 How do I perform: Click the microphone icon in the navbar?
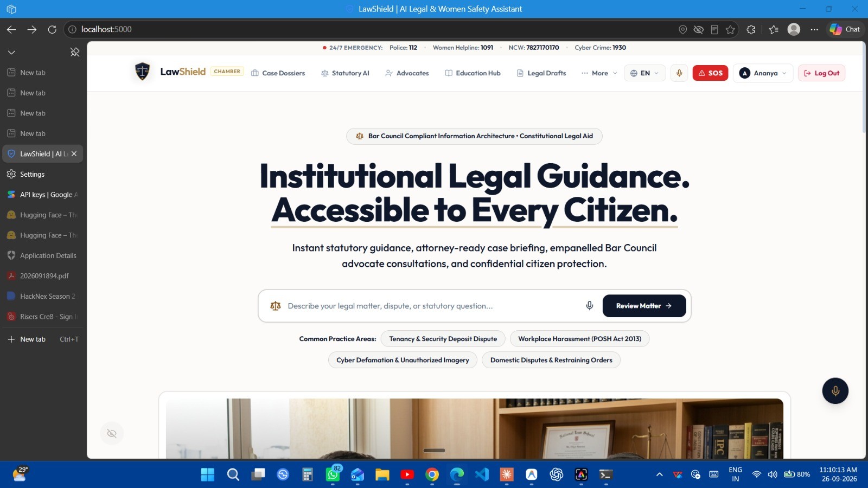(x=679, y=73)
